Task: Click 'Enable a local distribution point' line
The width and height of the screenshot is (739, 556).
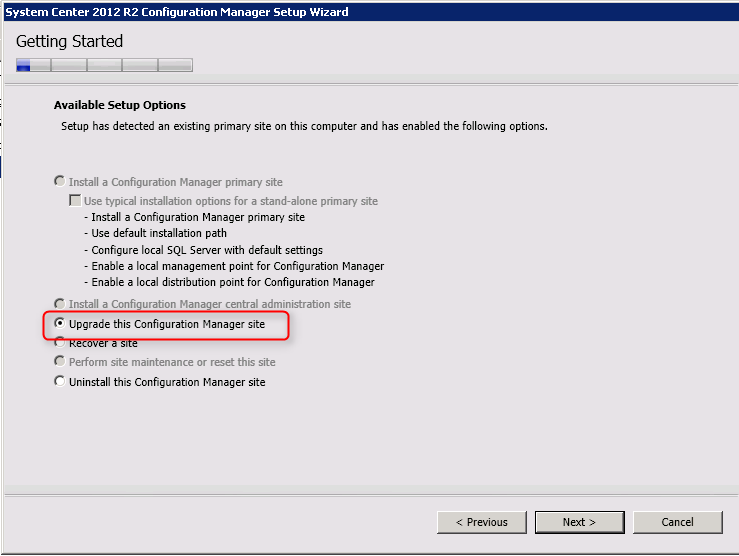Action: [x=229, y=282]
